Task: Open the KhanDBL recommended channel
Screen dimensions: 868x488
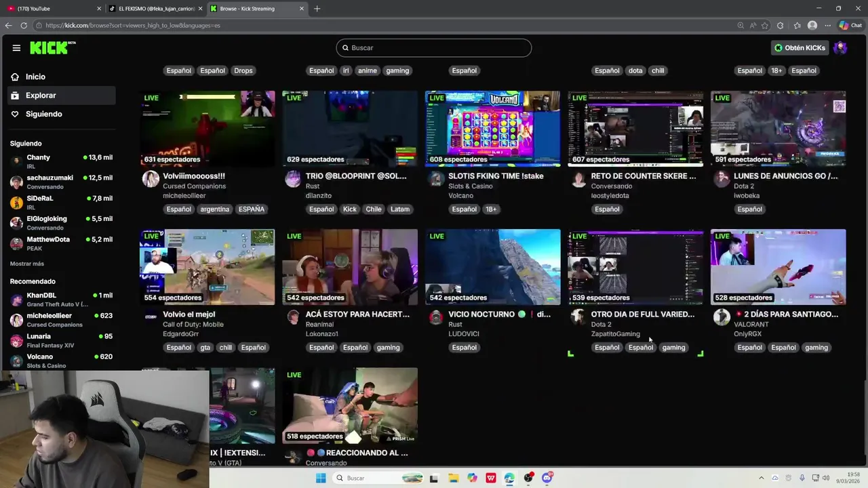Action: [61, 300]
